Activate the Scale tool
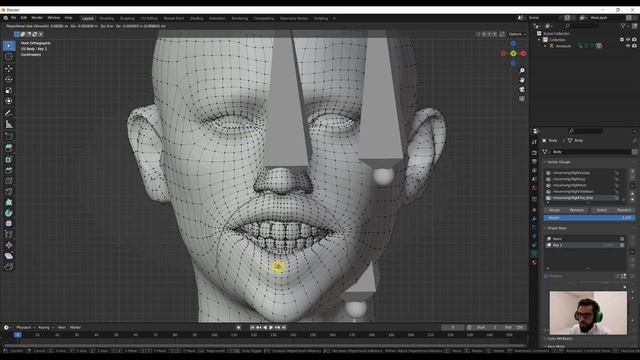Screen dimensions: 640x360 point(9,90)
